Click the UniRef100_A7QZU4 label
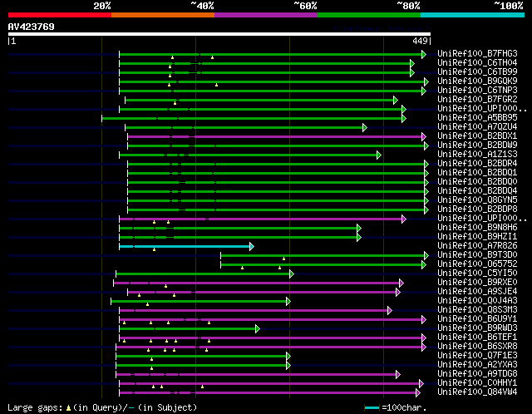This screenshot has width=532, height=414. tap(477, 127)
